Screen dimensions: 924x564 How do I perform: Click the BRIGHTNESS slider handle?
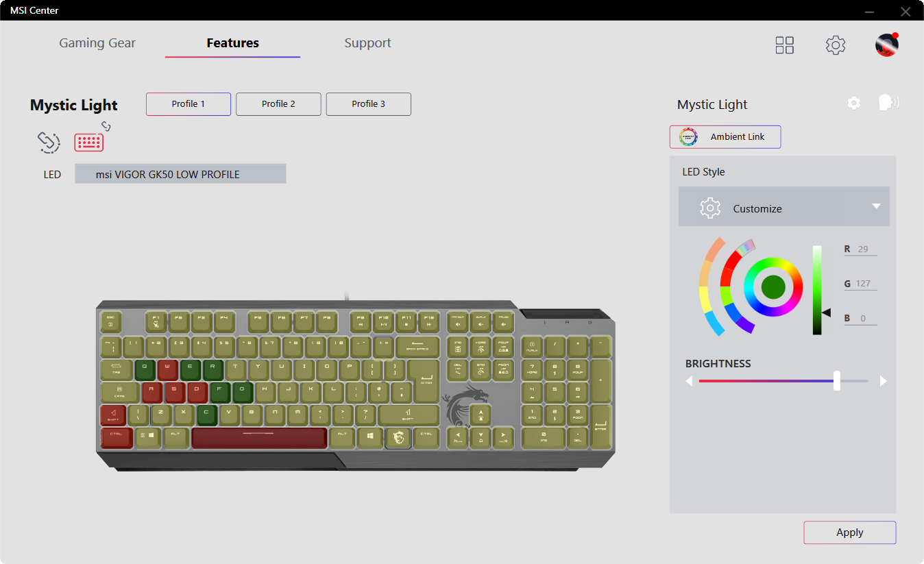click(x=837, y=381)
